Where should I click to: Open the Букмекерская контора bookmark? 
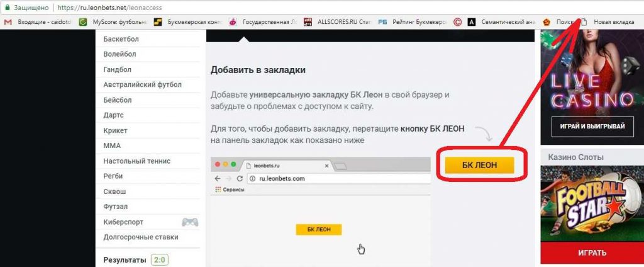[x=188, y=22]
